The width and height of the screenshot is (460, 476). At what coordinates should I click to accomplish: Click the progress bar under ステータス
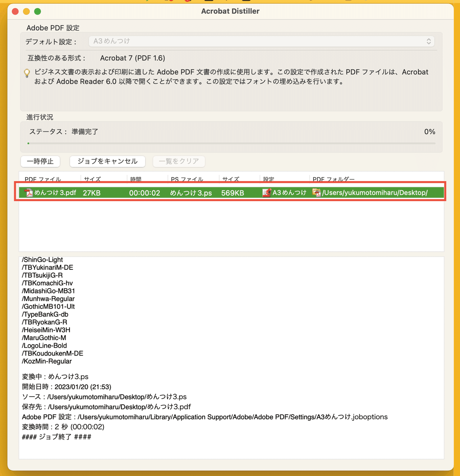pos(232,143)
